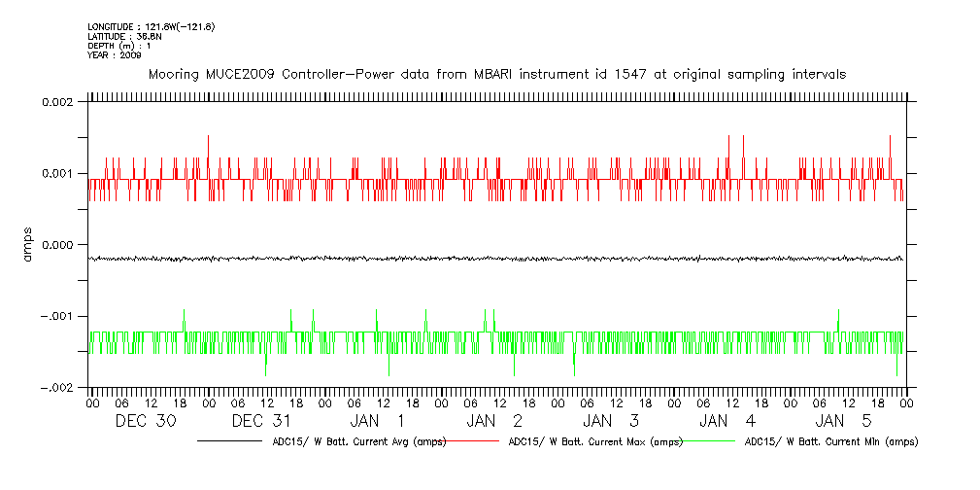Click the 0.002 y-axis tick label
This screenshot has height=490, width=980.
(x=58, y=102)
